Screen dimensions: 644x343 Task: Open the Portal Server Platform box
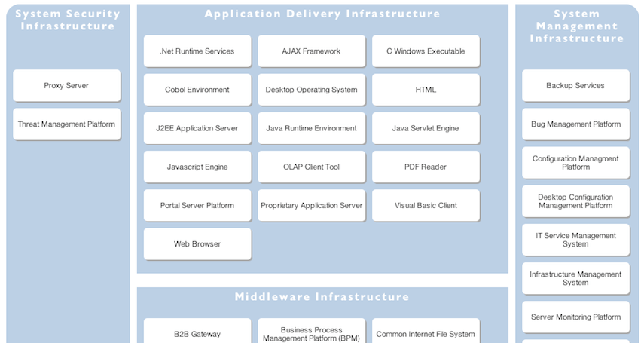tap(197, 205)
